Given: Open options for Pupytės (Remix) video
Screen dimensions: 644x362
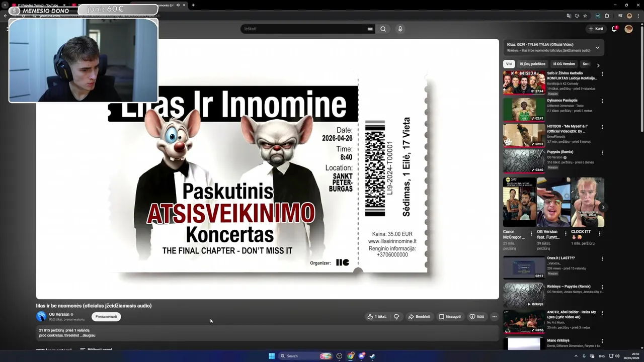Looking at the screenshot, I should tap(602, 152).
